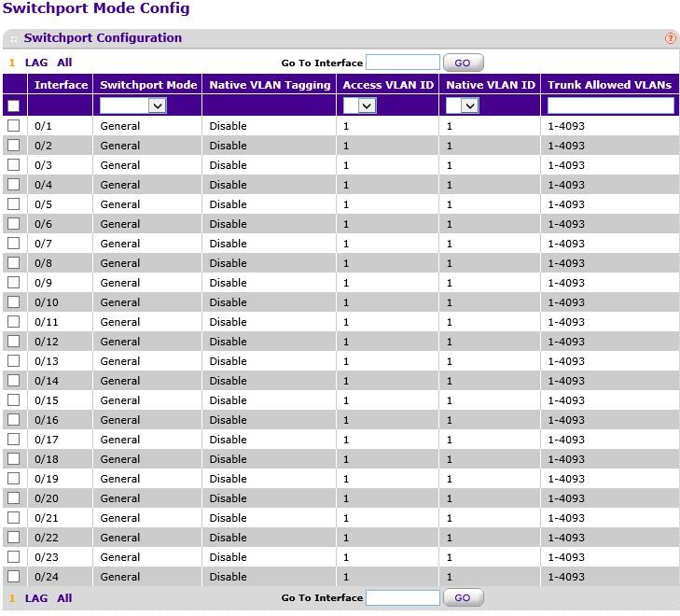The image size is (680, 616).
Task: Click Access VLAN ID value in row 0/9
Action: pos(346,283)
